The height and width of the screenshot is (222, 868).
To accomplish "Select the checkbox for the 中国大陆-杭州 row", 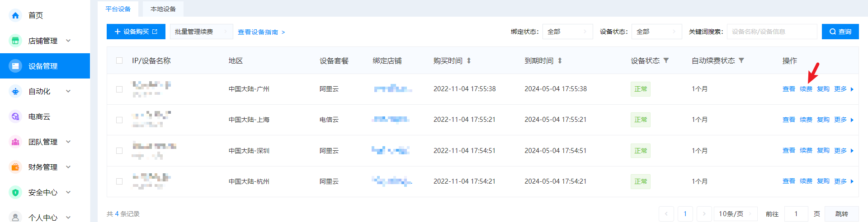I will point(119,181).
